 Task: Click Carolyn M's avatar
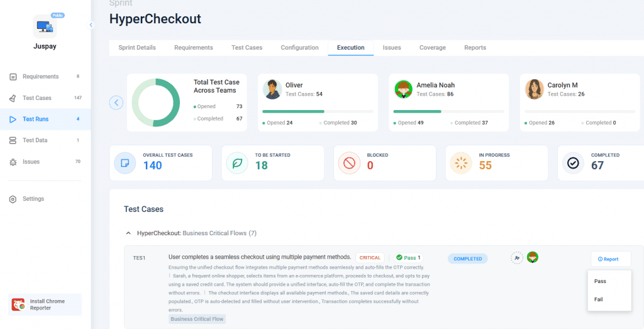tap(535, 89)
